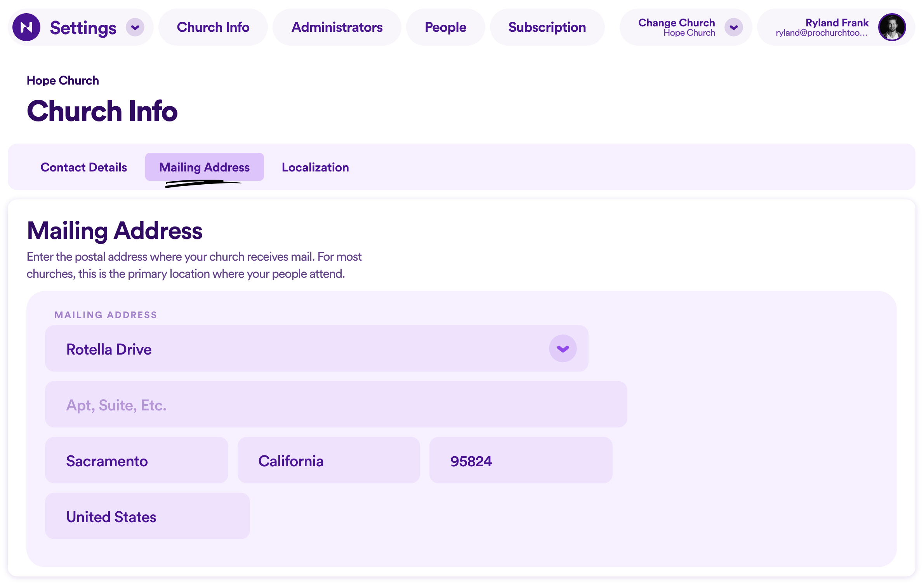Open the Church Info nav item
924x585 pixels.
point(213,27)
